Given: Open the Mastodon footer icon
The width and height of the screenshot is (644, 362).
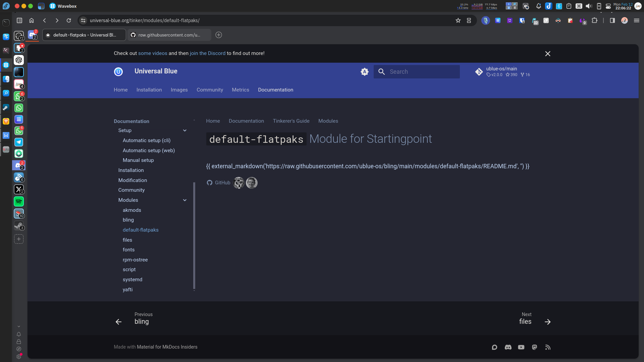Looking at the screenshot, I should (x=534, y=347).
